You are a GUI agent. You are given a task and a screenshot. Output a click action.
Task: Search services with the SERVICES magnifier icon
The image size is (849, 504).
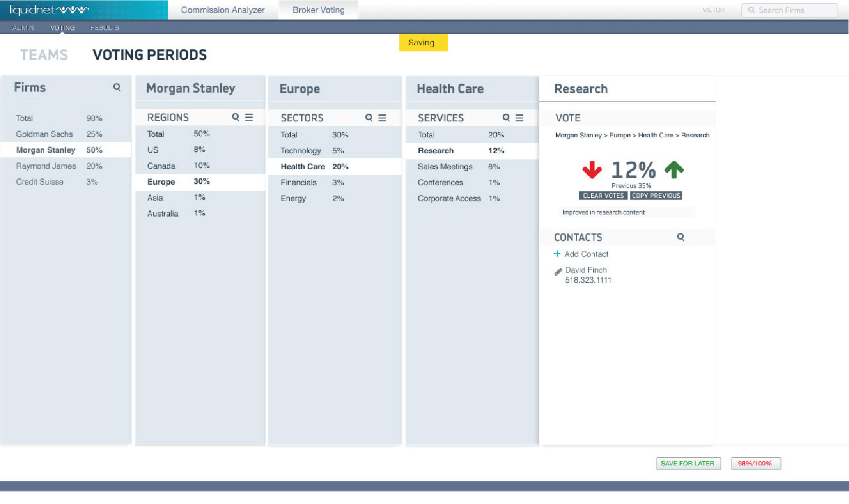(x=506, y=118)
